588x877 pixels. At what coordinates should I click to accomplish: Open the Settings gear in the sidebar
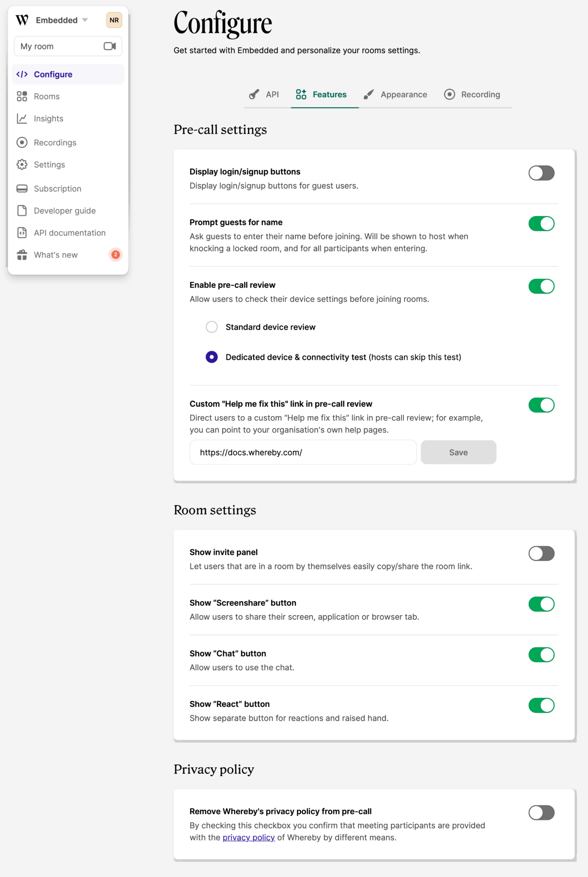click(x=22, y=164)
